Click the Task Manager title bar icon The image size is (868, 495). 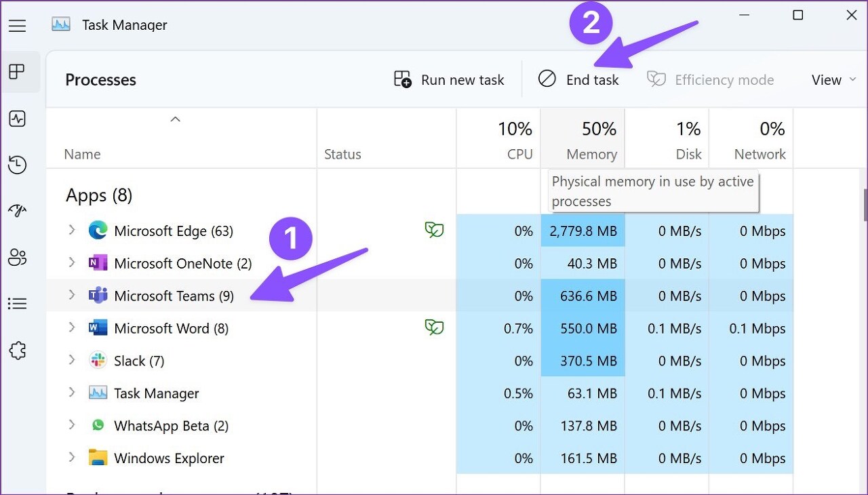pos(61,24)
